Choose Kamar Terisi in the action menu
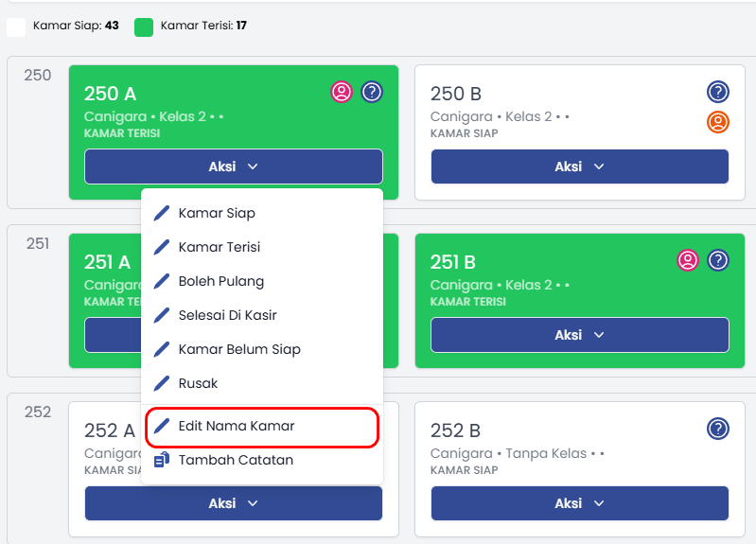 click(x=219, y=247)
